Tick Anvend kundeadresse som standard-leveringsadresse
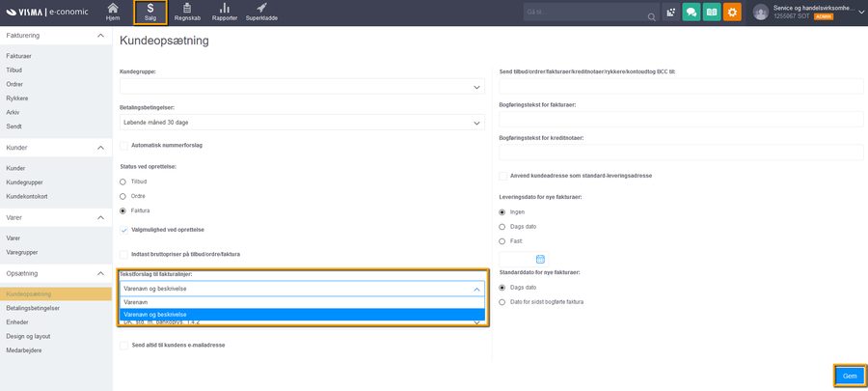This screenshot has width=868, height=391. pyautogui.click(x=502, y=176)
